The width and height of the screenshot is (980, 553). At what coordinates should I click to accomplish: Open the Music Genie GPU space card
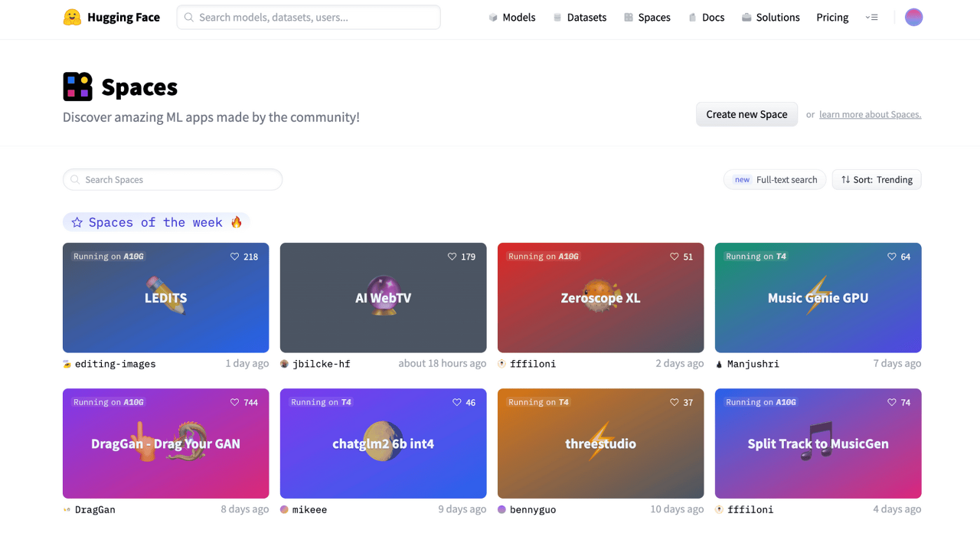[818, 298]
